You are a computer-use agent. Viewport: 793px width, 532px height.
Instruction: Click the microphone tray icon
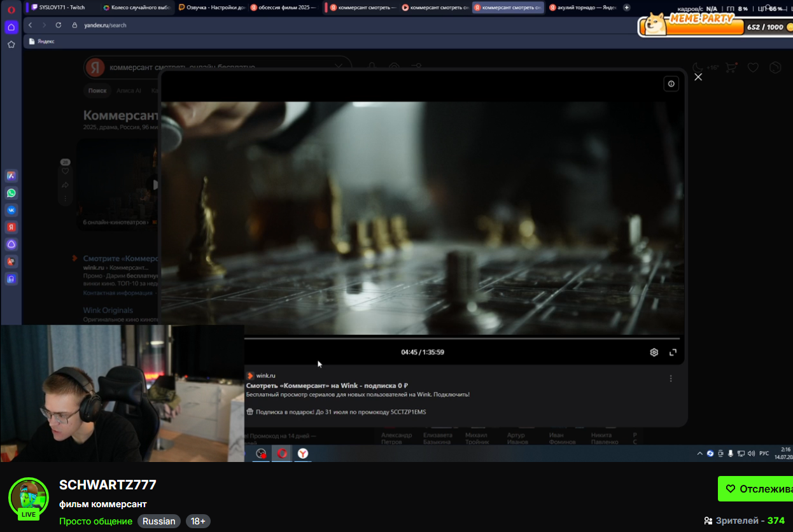coord(731,453)
